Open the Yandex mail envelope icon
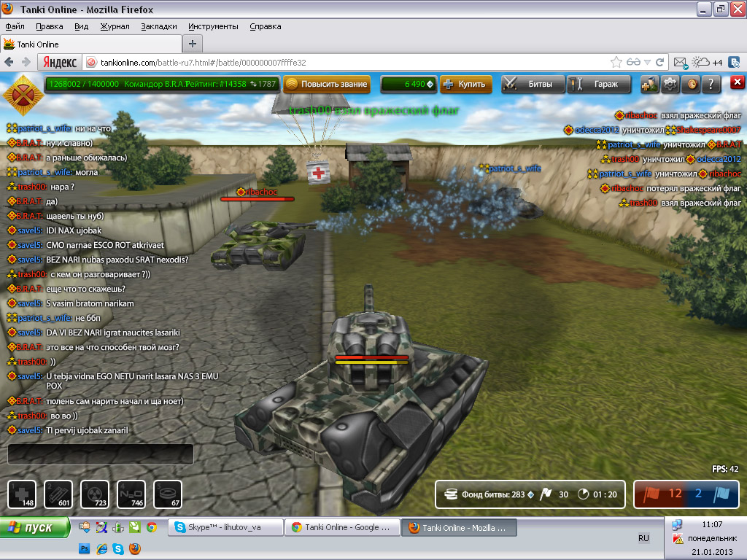 tap(681, 63)
